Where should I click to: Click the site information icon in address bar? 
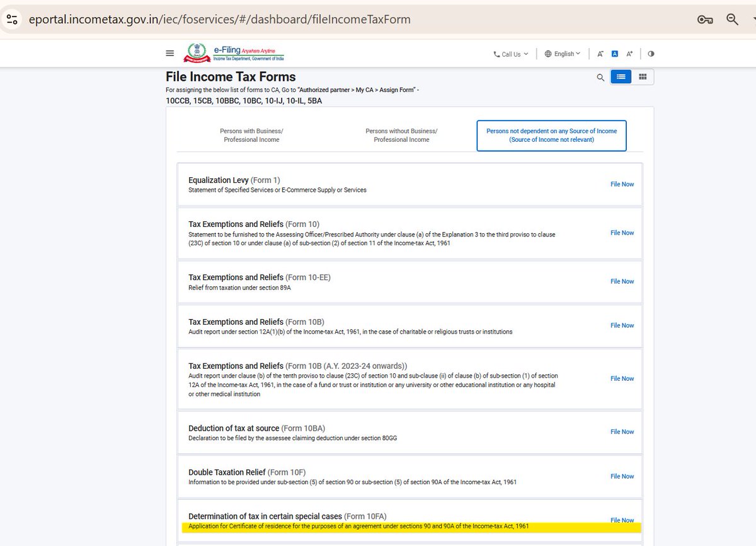tap(13, 19)
